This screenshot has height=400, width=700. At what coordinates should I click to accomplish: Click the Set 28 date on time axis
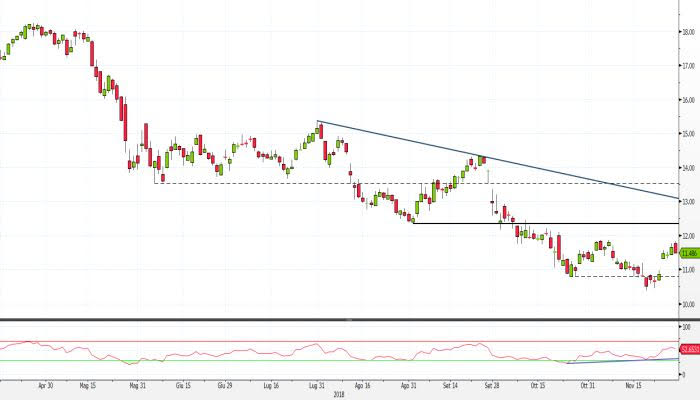pos(491,383)
